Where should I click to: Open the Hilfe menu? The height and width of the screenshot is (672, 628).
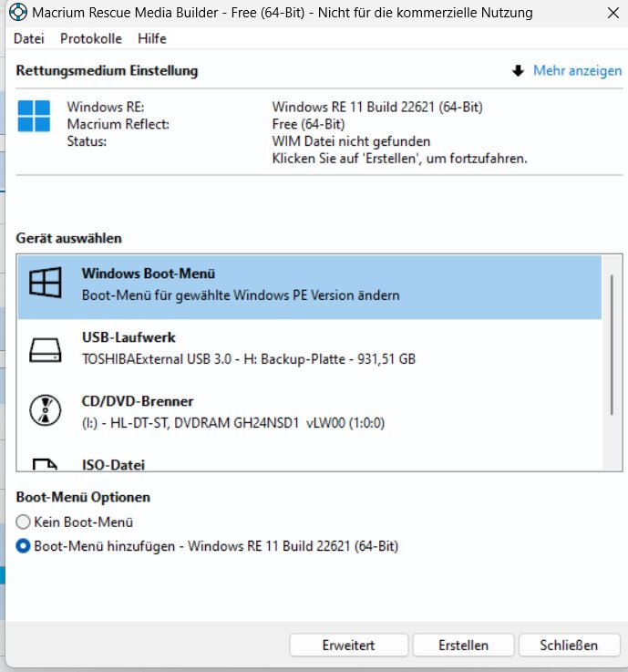tap(151, 38)
